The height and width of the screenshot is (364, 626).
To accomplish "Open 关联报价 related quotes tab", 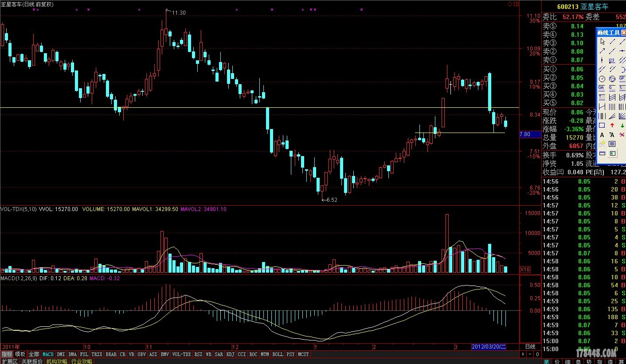I will coord(32,361).
